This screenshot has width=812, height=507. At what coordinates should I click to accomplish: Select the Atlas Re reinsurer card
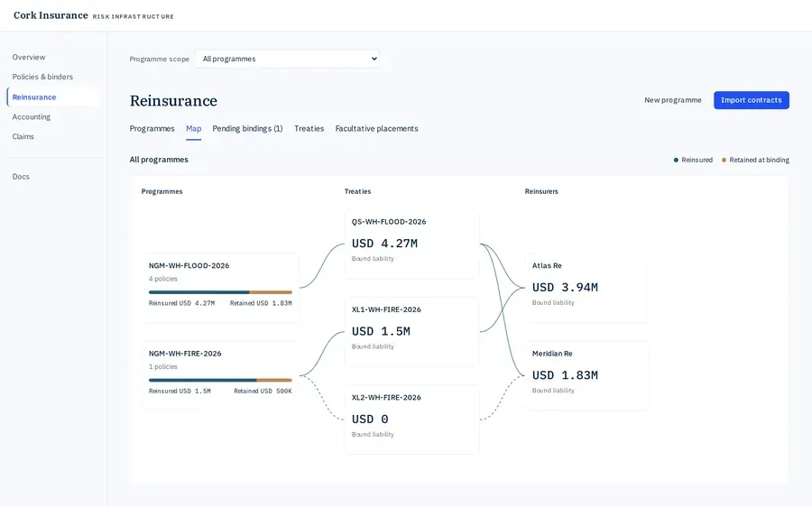[x=586, y=288]
